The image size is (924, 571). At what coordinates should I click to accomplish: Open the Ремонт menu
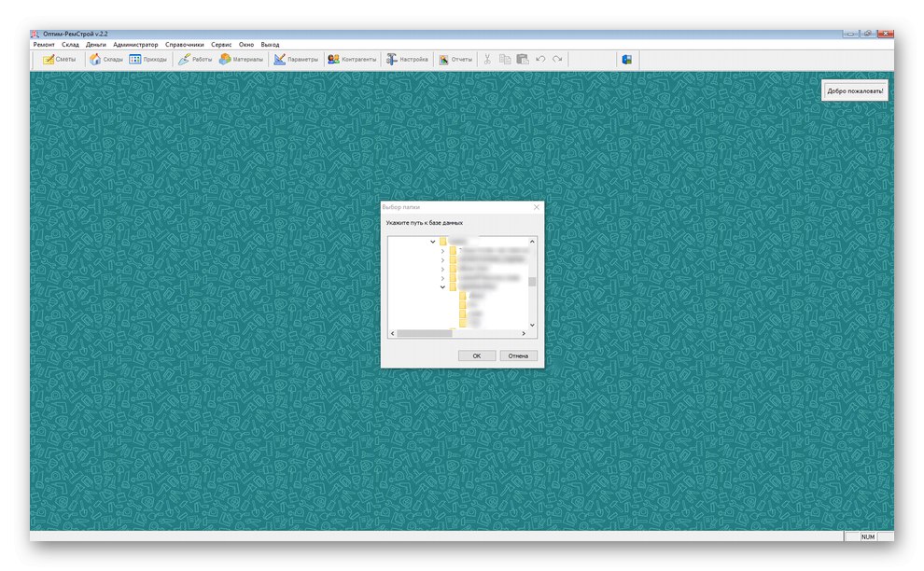point(44,45)
